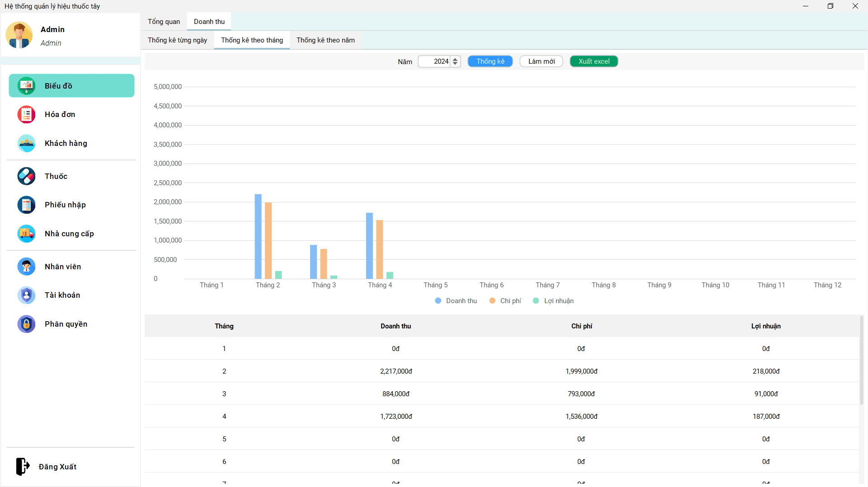Viewport: 868px width, 487px height.
Task: Click the Đăng Xuất logout icon
Action: click(x=23, y=467)
